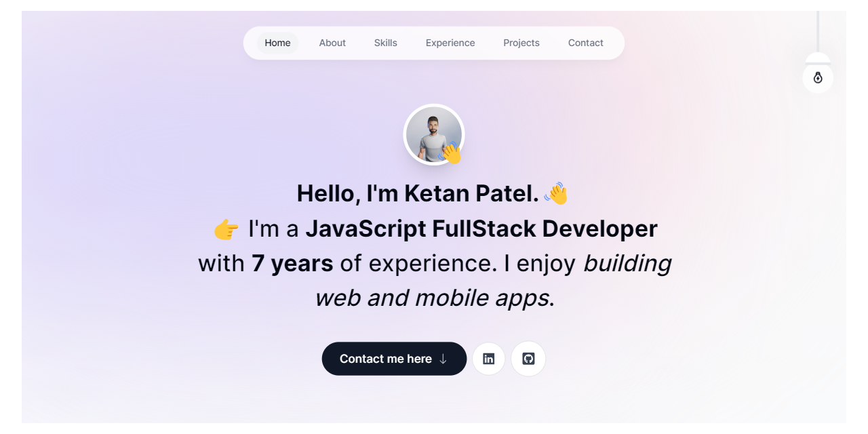Go to the Home nav item
868x434 pixels.
pyautogui.click(x=277, y=43)
